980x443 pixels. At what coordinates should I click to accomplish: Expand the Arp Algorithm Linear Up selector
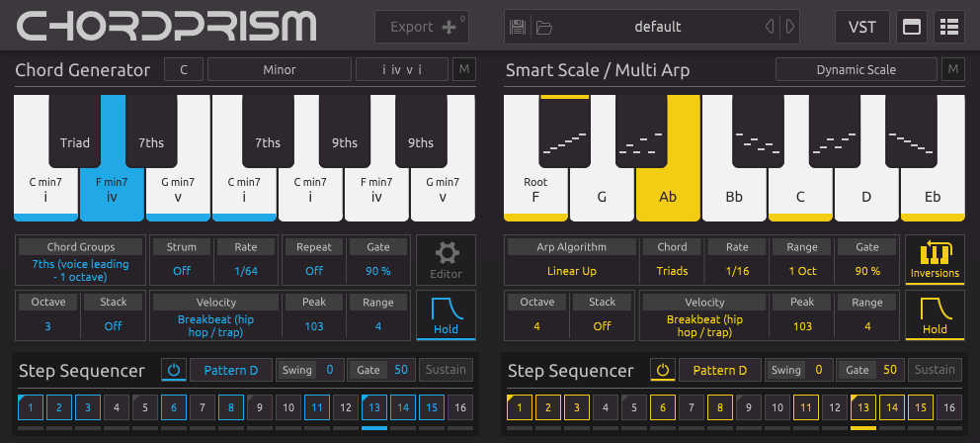(x=572, y=270)
